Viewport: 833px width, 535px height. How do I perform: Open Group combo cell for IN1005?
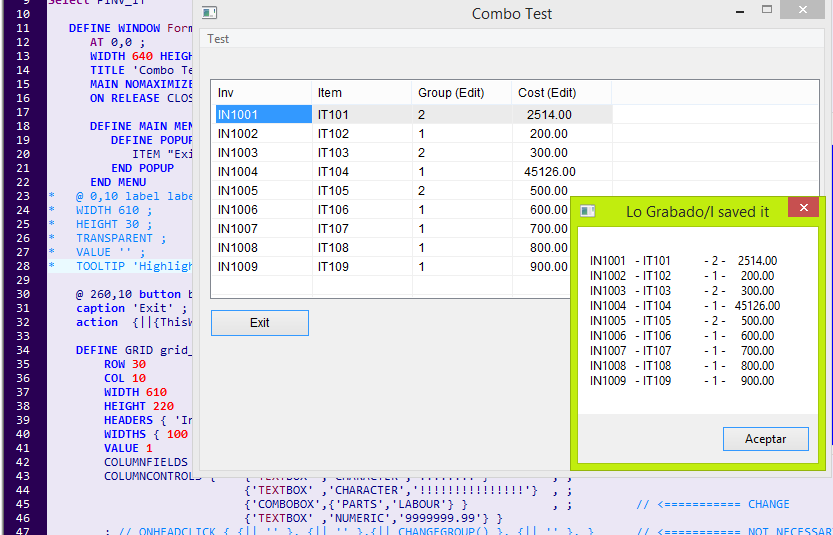[461, 191]
